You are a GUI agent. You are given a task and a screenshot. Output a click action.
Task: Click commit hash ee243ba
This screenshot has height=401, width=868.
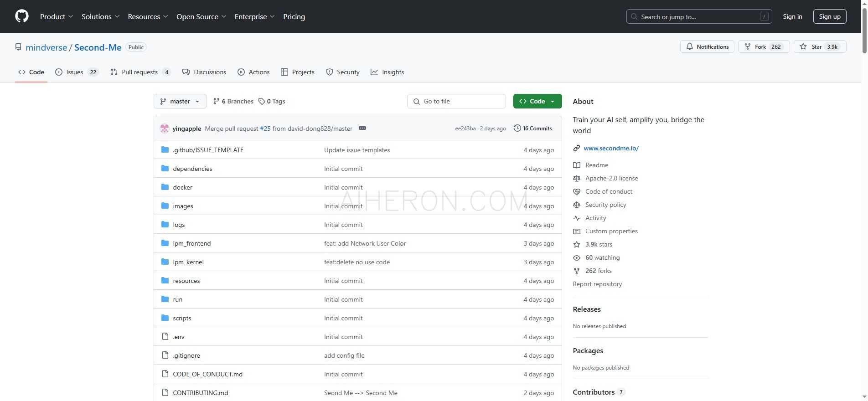465,129
